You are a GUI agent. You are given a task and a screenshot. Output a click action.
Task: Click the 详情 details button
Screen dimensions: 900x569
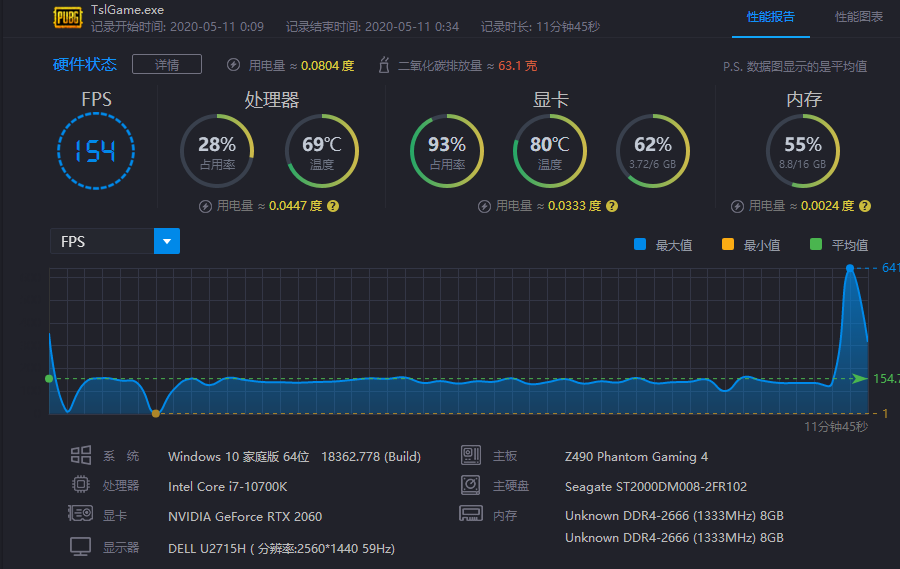coord(167,65)
